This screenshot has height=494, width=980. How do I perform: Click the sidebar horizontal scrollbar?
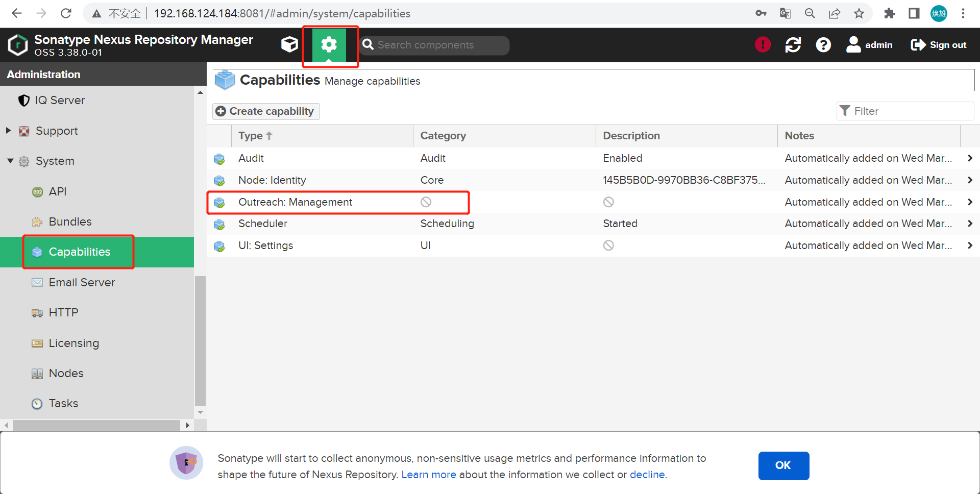click(x=96, y=425)
